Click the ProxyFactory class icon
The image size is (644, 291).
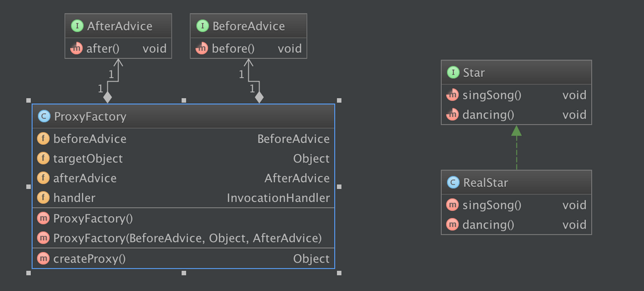pyautogui.click(x=43, y=117)
